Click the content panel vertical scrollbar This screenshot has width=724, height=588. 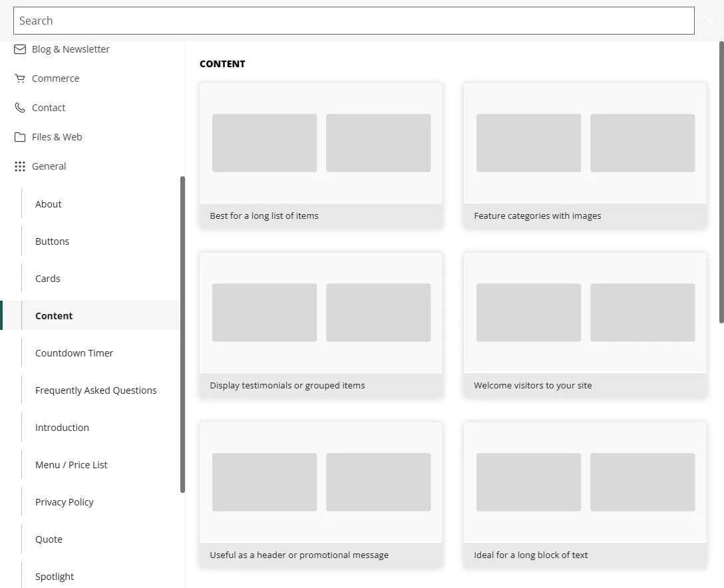click(721, 182)
